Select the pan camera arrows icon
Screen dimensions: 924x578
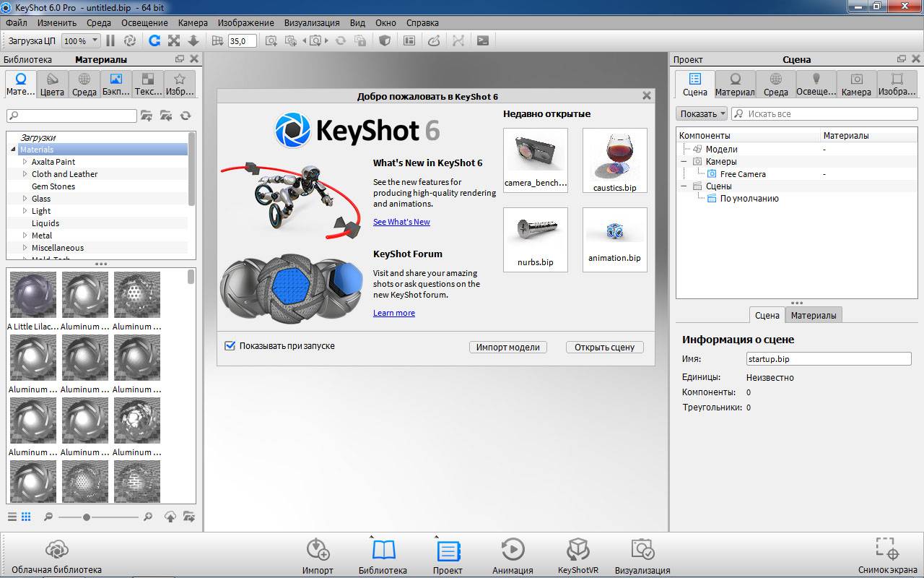(174, 41)
